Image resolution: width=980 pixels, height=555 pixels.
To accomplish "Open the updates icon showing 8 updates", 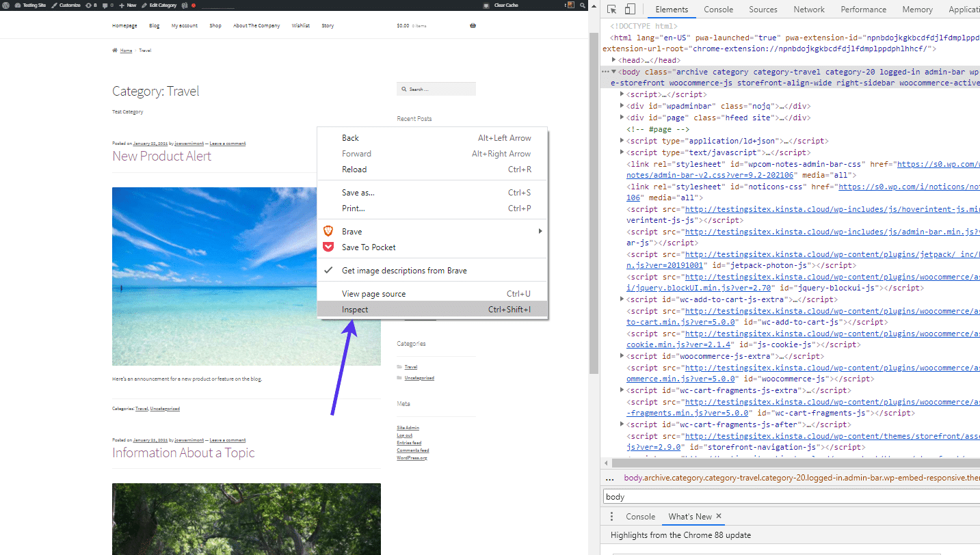I will [89, 5].
